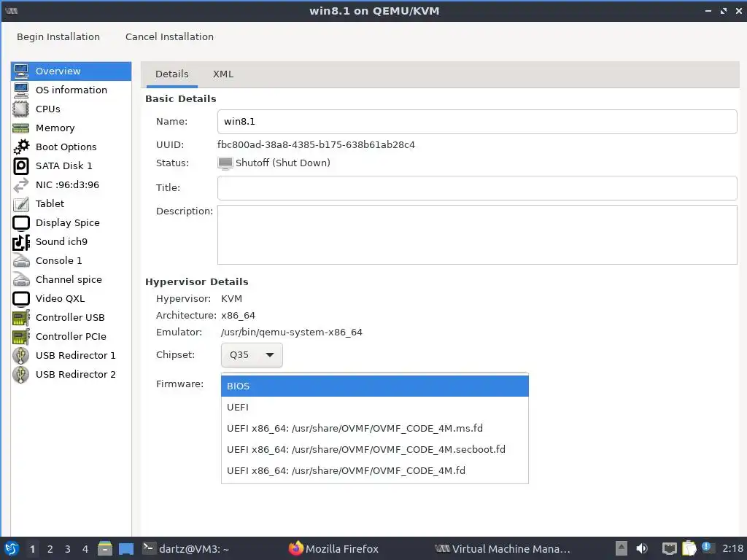Viewport: 747px width, 560px height.
Task: Click the Shutoff (Shut Down) status text
Action: tap(282, 163)
